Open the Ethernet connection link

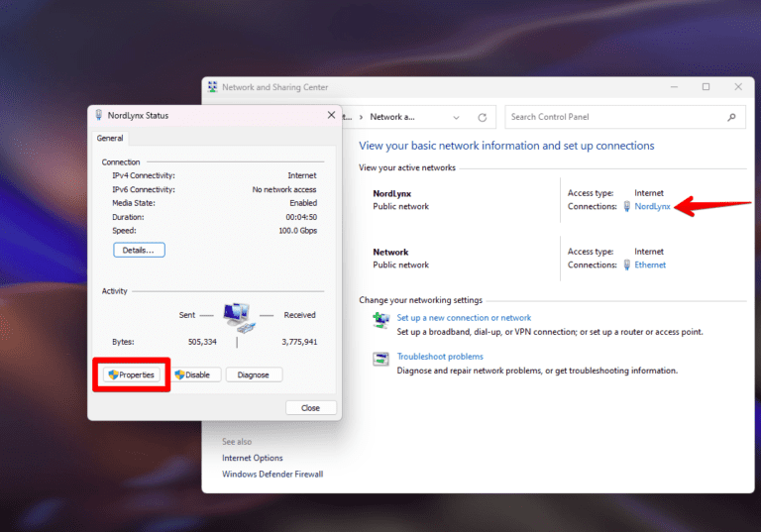click(650, 266)
